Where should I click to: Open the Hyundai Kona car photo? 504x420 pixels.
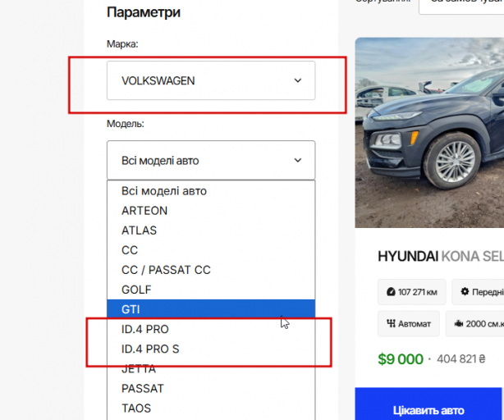coord(429,133)
